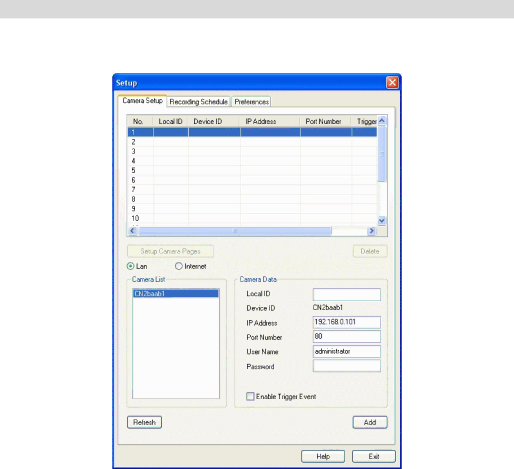Viewport: 514px width, 469px height.
Task: Switch to the Recording Schedule tab
Action: pos(199,102)
